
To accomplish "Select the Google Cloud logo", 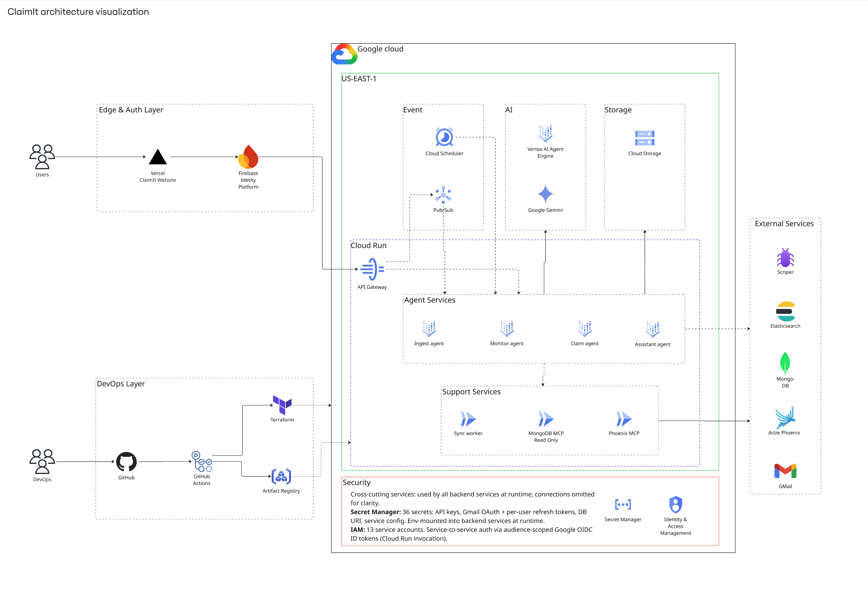I will pyautogui.click(x=344, y=54).
